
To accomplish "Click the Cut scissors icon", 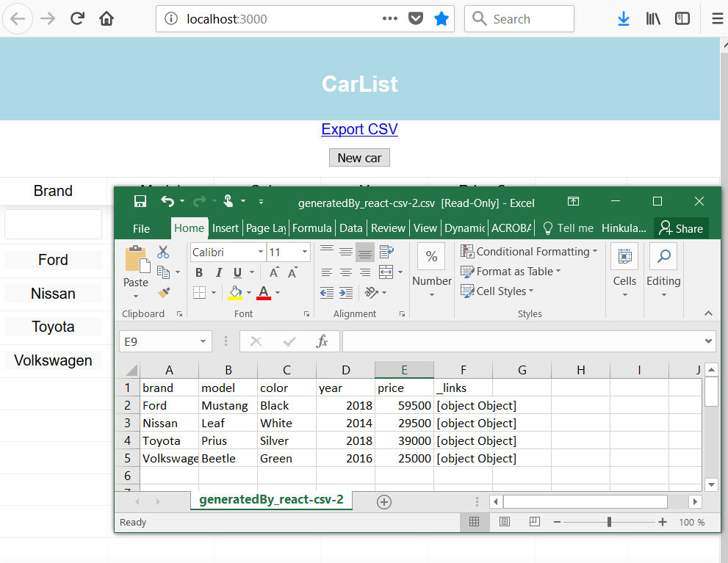I will 163,252.
